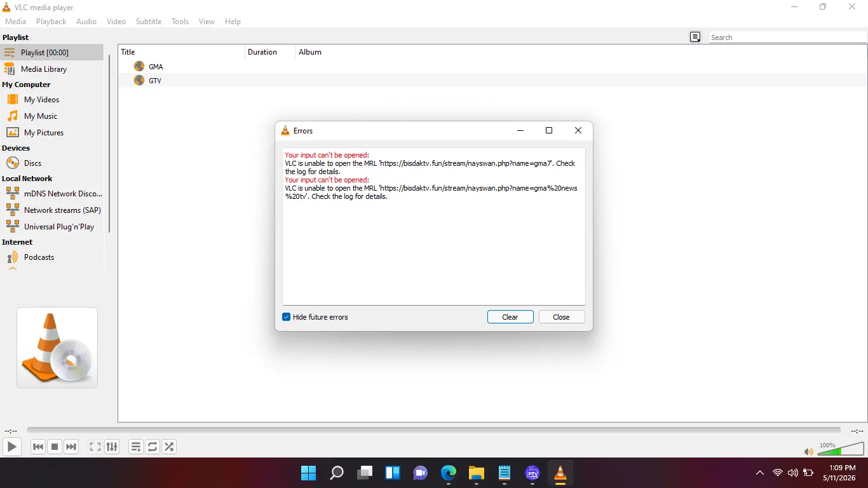
Task: Open Microsoft Edge from taskbar
Action: [x=449, y=473]
